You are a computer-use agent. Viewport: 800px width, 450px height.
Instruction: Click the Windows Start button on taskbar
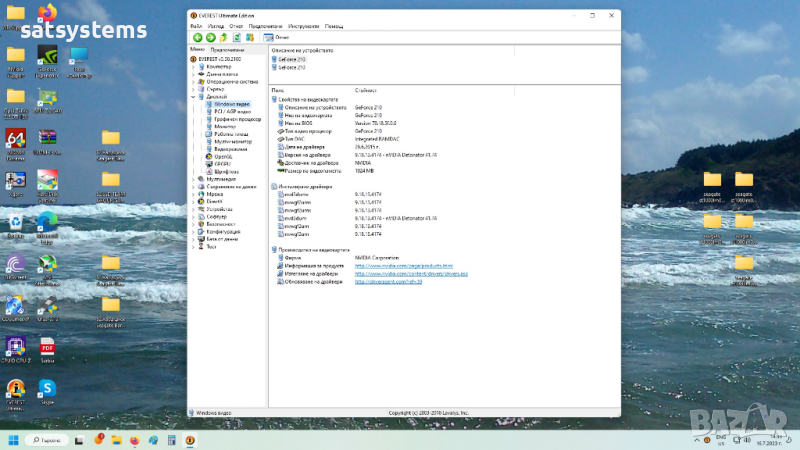click(x=14, y=440)
